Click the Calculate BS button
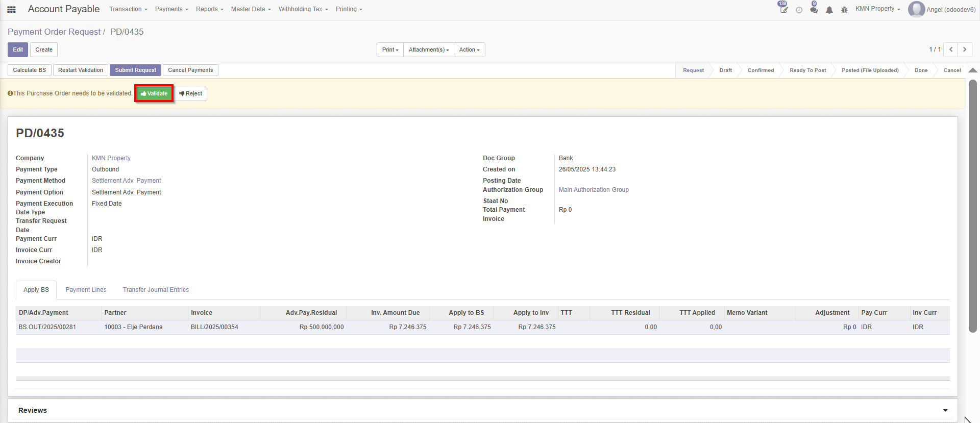 coord(30,70)
